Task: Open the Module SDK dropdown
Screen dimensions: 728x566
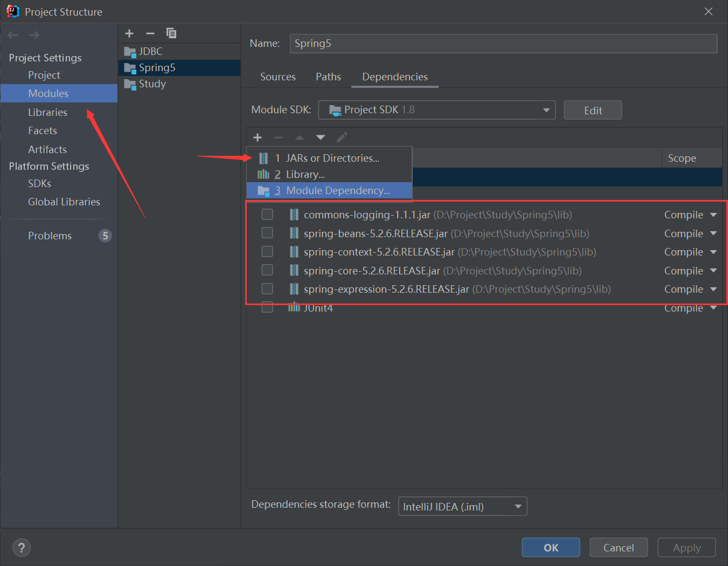Action: pos(437,110)
